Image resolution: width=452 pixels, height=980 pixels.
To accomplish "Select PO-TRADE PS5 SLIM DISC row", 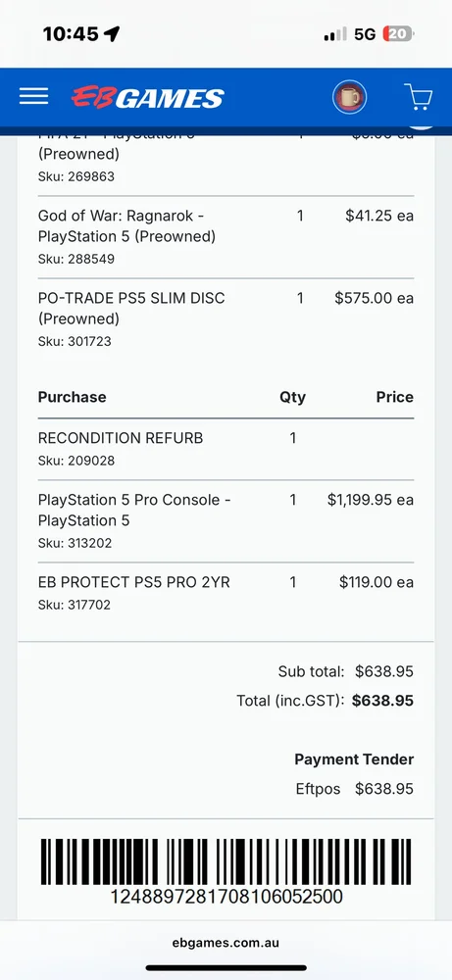I will (226, 319).
